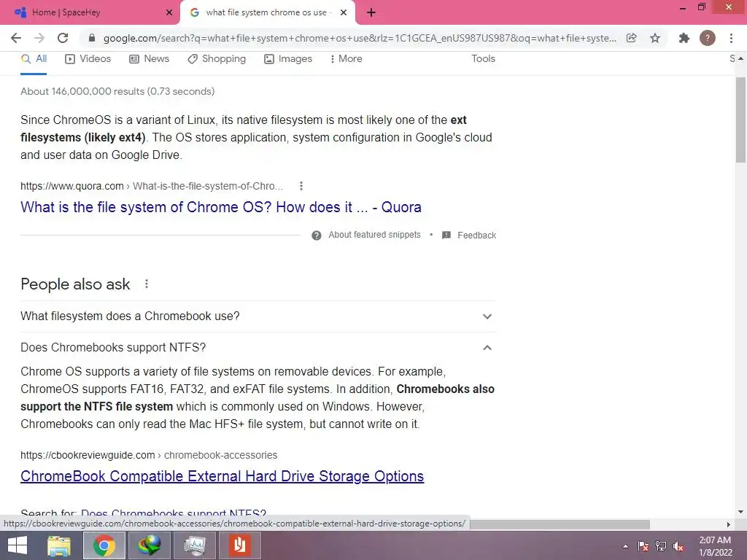
Task: Switch to Images results
Action: (288, 58)
